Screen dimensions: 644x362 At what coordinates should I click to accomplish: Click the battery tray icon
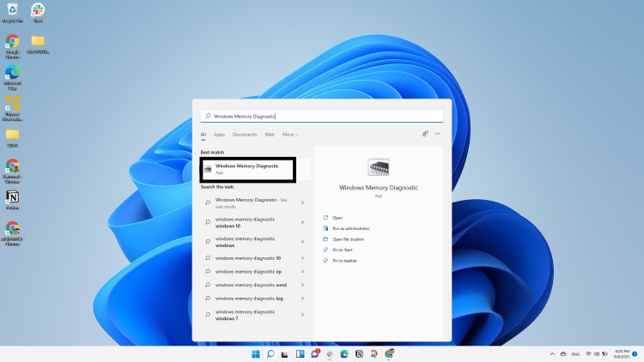coord(605,353)
